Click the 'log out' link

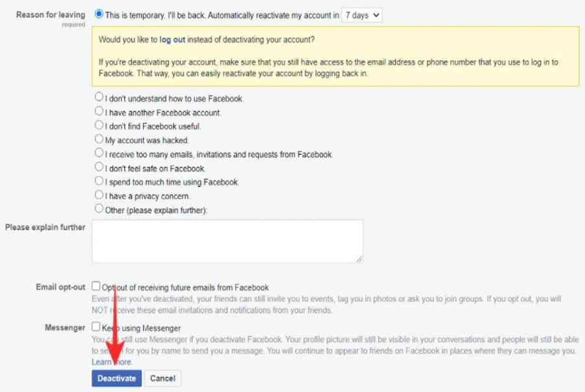(x=172, y=40)
